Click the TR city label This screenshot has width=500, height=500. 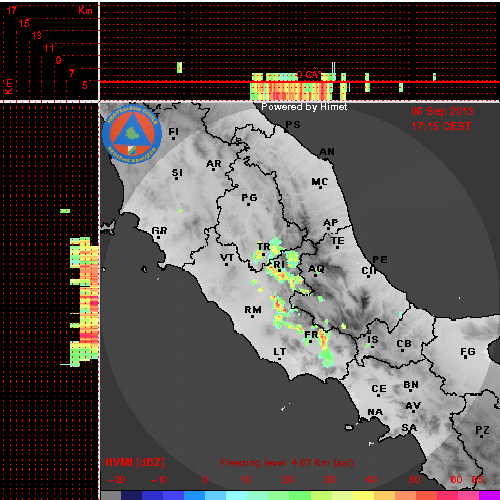(263, 246)
